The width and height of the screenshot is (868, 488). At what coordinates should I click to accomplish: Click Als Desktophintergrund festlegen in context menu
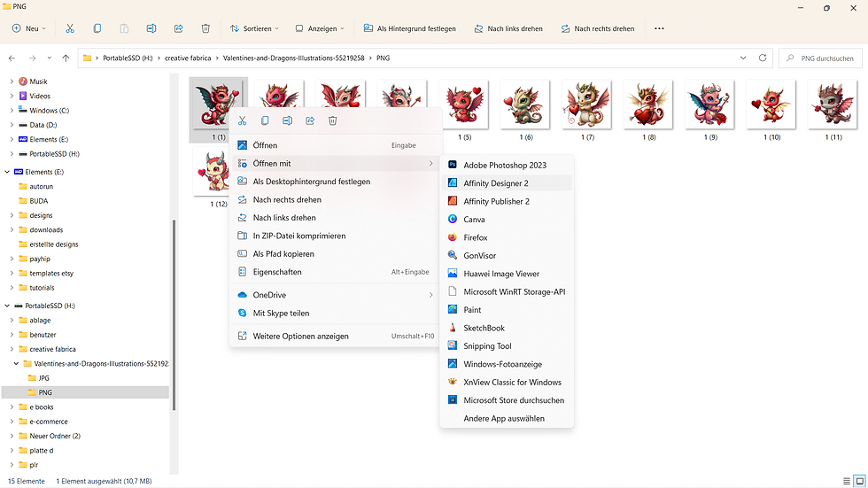(336, 182)
